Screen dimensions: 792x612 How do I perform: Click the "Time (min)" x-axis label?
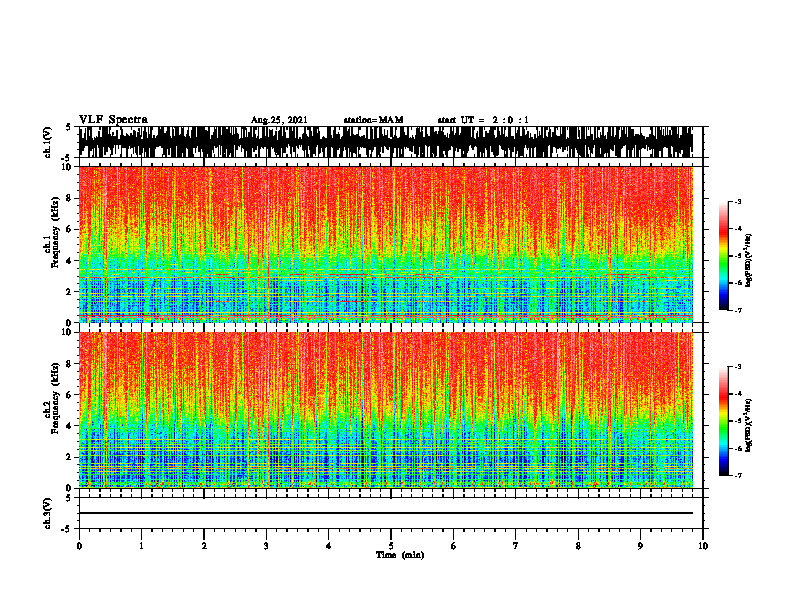coord(400,555)
